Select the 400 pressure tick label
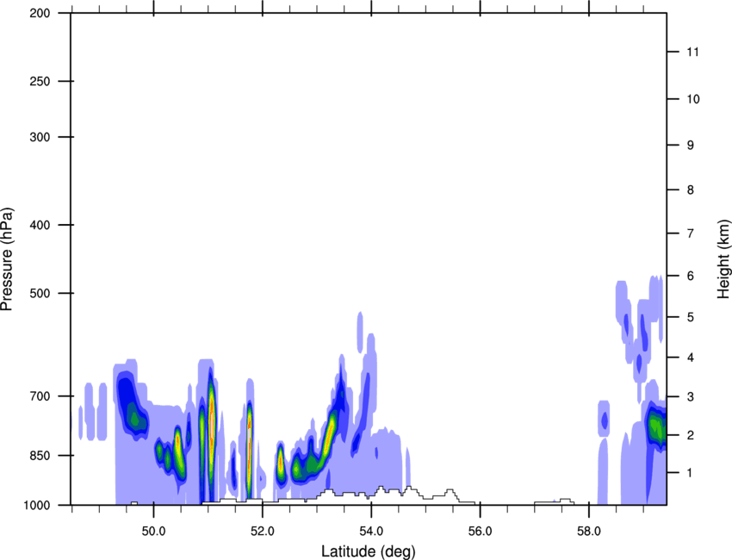The image size is (732, 560). (40, 225)
